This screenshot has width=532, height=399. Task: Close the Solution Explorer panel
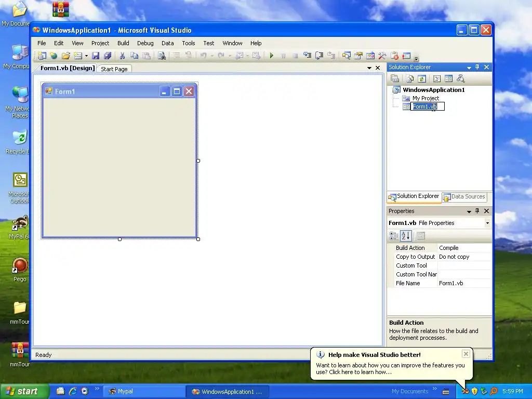coord(486,67)
